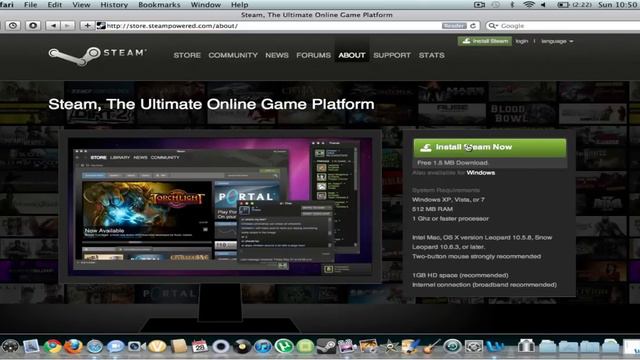
Task: Toggle the Reader button in address bar
Action: coord(454,26)
